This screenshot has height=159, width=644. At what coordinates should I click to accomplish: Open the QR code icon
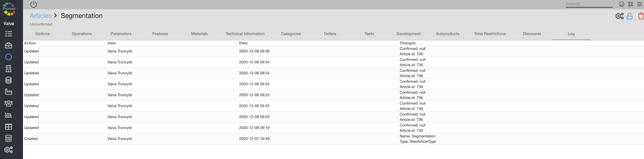631,4
